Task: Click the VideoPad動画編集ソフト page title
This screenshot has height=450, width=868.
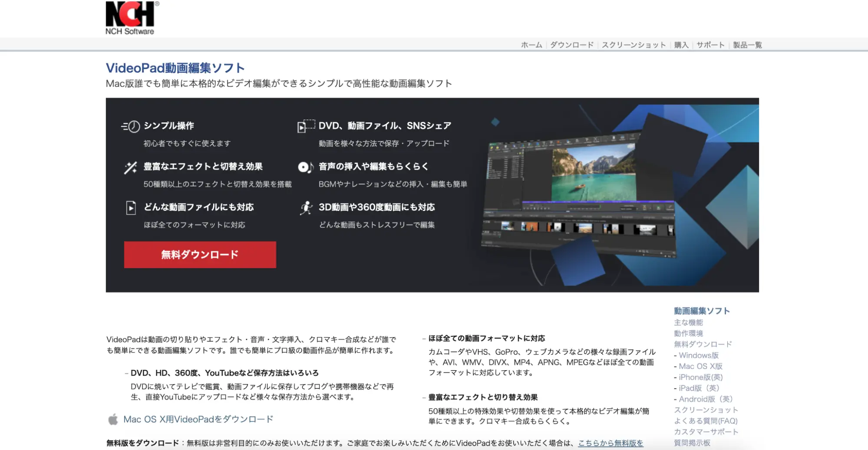Action: (175, 68)
